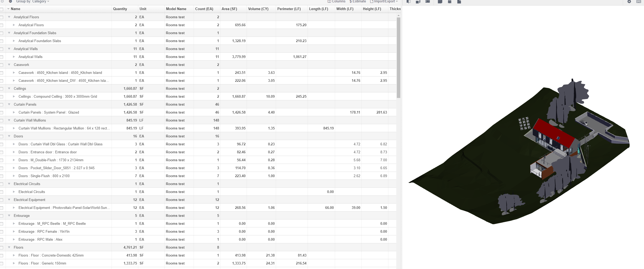The width and height of the screenshot is (644, 269).
Task: Expand Ceilings : Compound Ceiling row
Action: pos(14,96)
